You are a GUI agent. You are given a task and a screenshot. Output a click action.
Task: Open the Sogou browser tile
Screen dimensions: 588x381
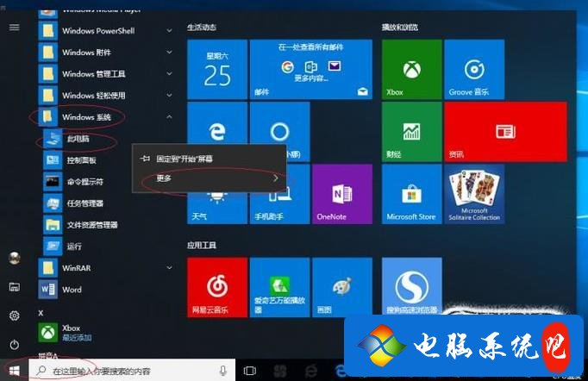pos(412,286)
